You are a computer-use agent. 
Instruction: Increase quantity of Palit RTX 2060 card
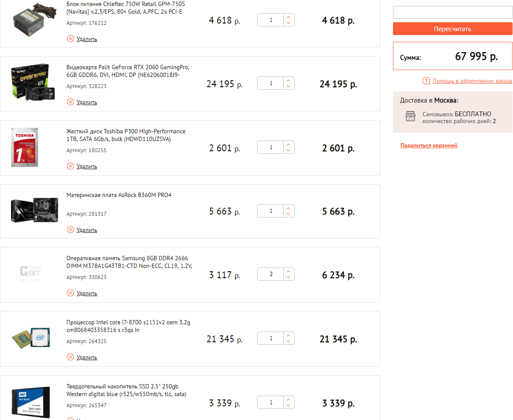(288, 80)
